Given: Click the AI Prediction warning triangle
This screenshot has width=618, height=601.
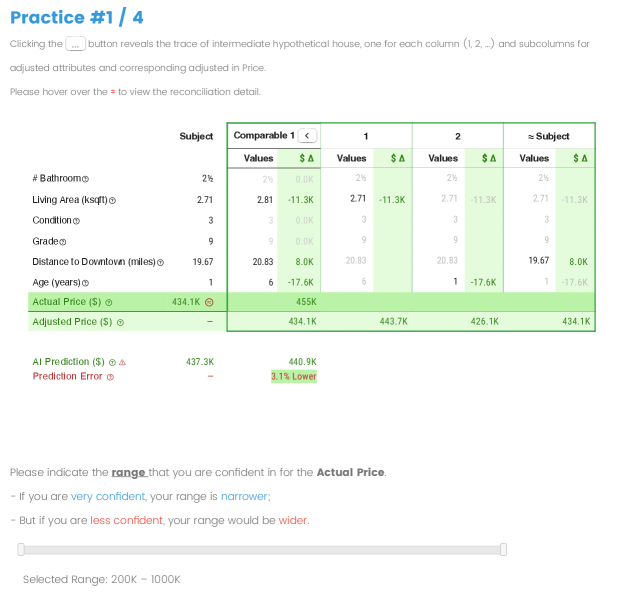Looking at the screenshot, I should [122, 362].
